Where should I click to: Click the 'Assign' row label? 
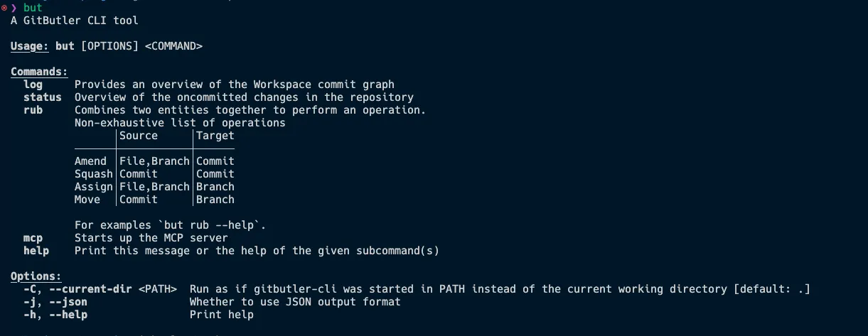(94, 187)
